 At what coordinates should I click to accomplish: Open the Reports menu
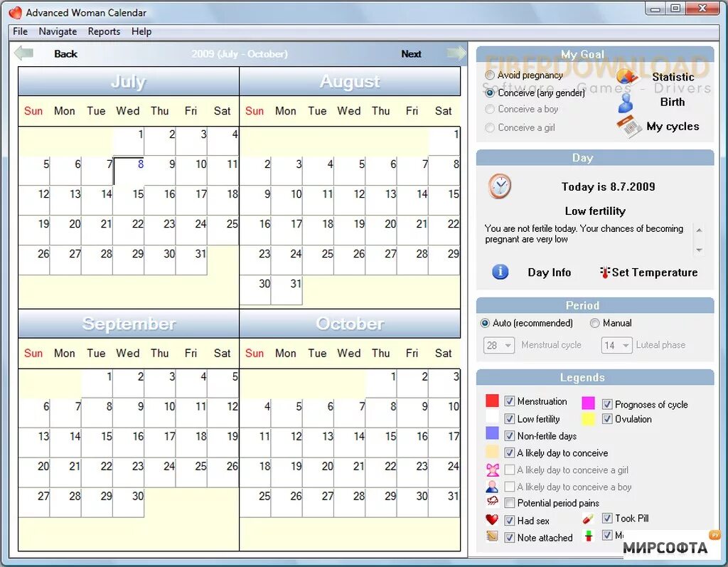pos(104,31)
